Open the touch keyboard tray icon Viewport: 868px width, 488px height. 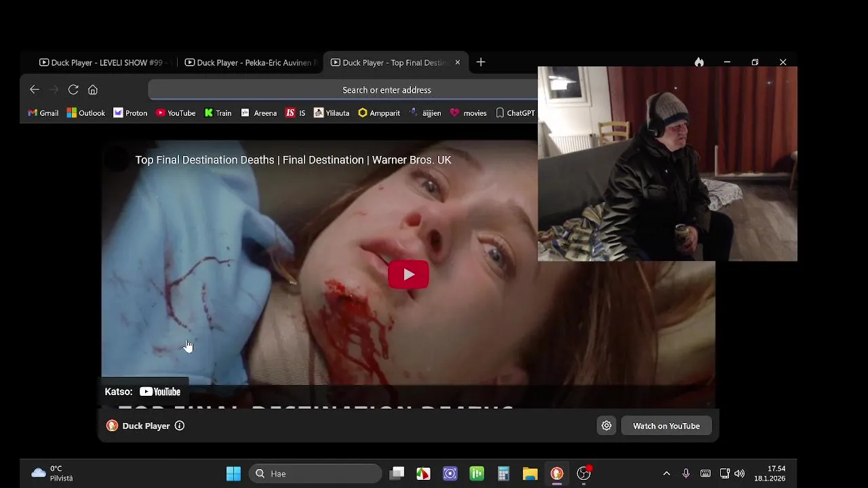pos(705,474)
